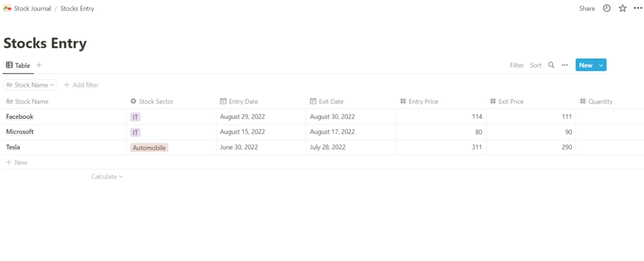This screenshot has height=261, width=644.
Task: Open the Stock Name filter dropdown
Action: click(x=30, y=85)
